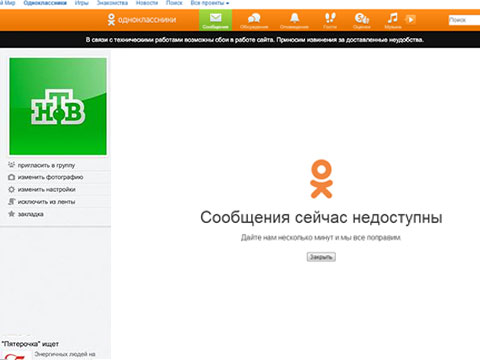Click the star icon beside закладка
The width and height of the screenshot is (480, 360).
point(11,214)
